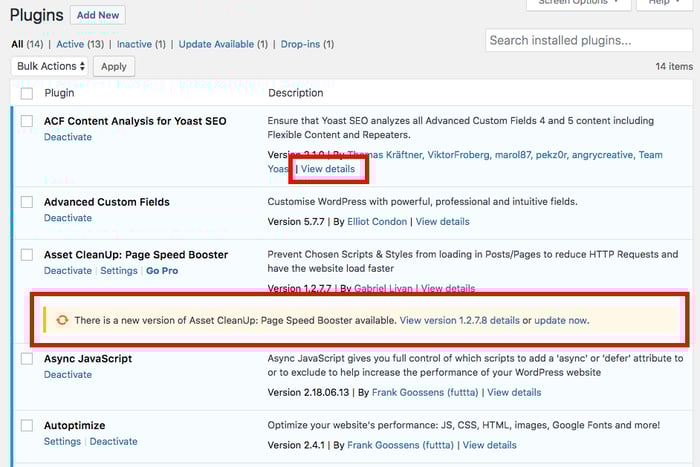Click the update refresh icon in the notice
Image resolution: width=700 pixels, height=467 pixels.
(x=62, y=320)
